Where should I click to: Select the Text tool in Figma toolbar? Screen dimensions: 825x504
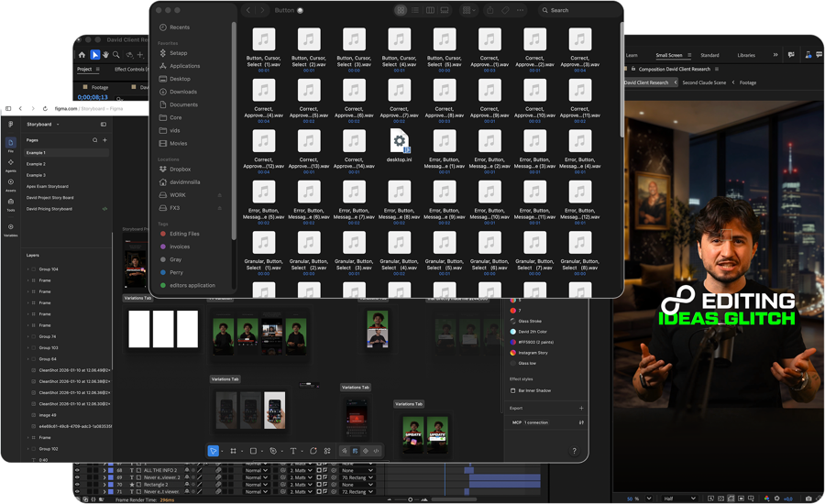pos(293,451)
